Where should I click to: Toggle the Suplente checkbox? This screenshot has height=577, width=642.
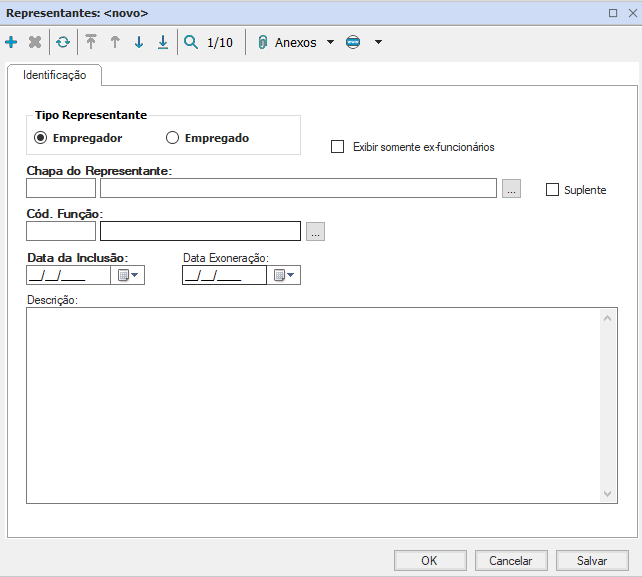point(553,190)
